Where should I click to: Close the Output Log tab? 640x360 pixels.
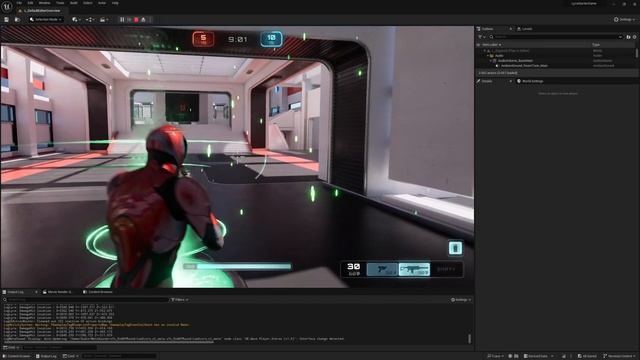(36, 292)
